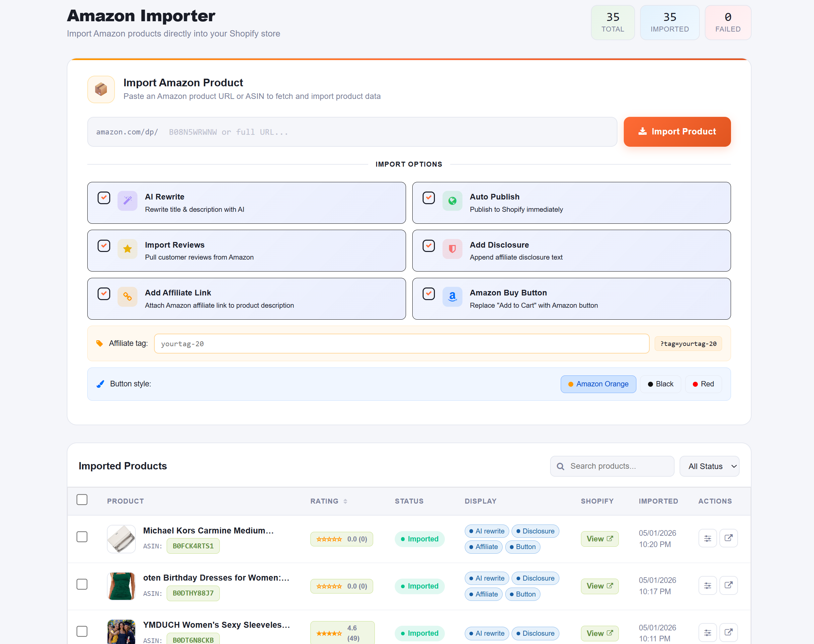View Michael Kors Carmine in Shopify
Viewport: 814px width, 644px height.
[x=600, y=539]
